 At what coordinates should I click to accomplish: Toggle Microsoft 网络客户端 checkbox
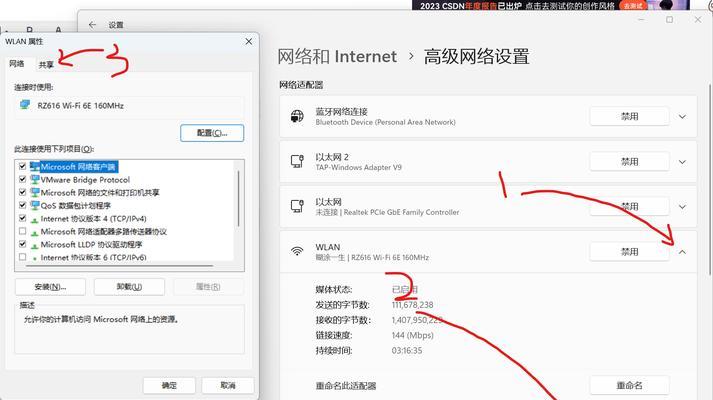point(22,166)
